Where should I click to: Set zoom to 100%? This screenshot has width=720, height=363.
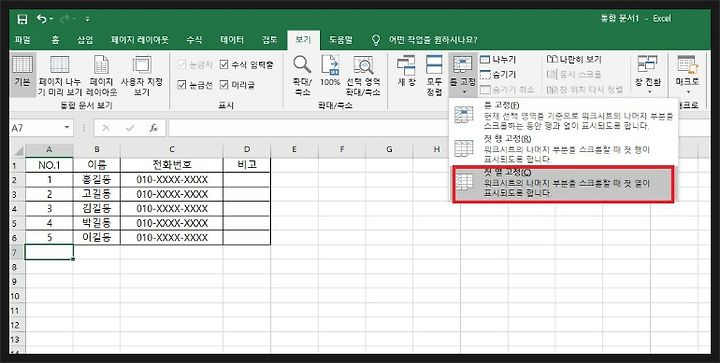[x=330, y=71]
